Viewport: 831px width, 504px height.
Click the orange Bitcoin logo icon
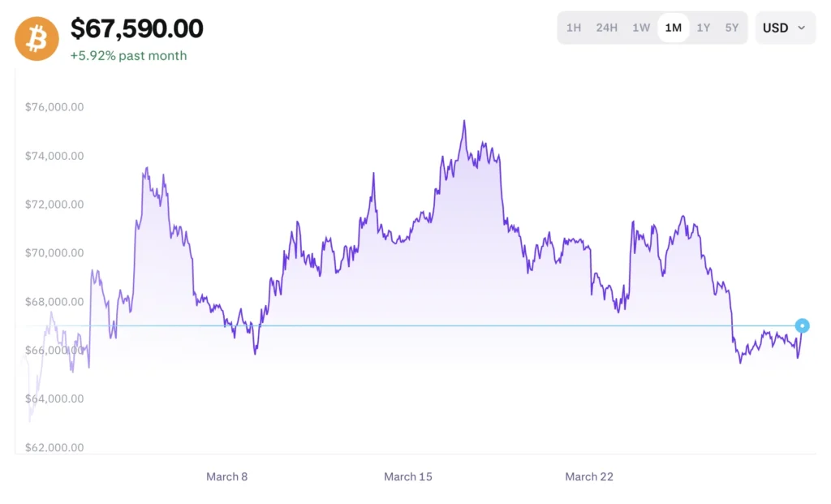click(37, 38)
